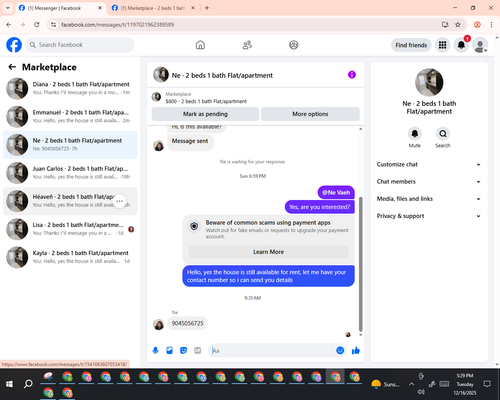Choose a GIF icon in composer
The height and width of the screenshot is (400, 500).
(198, 350)
